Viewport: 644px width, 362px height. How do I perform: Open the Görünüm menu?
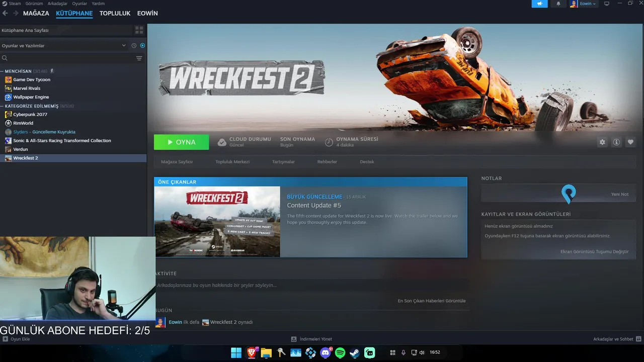34,4
